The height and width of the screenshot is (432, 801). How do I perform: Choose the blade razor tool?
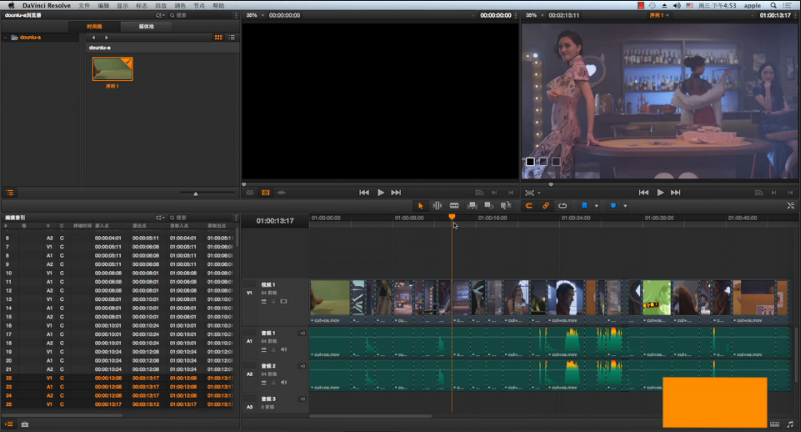(454, 206)
